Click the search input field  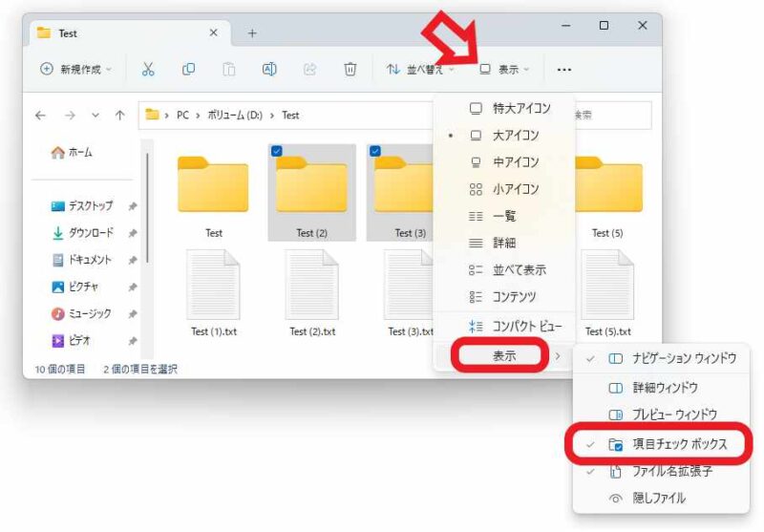click(613, 116)
